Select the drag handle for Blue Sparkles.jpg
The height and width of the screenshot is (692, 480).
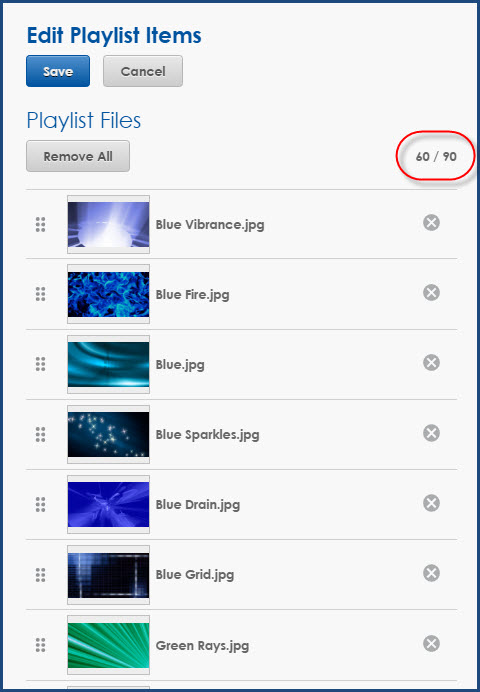[41, 435]
